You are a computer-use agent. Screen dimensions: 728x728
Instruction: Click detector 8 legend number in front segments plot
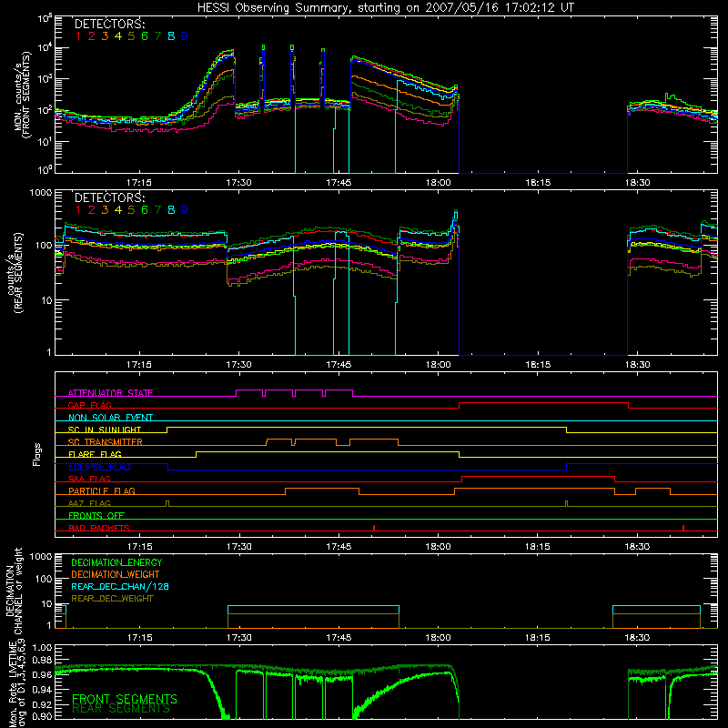coord(171,35)
